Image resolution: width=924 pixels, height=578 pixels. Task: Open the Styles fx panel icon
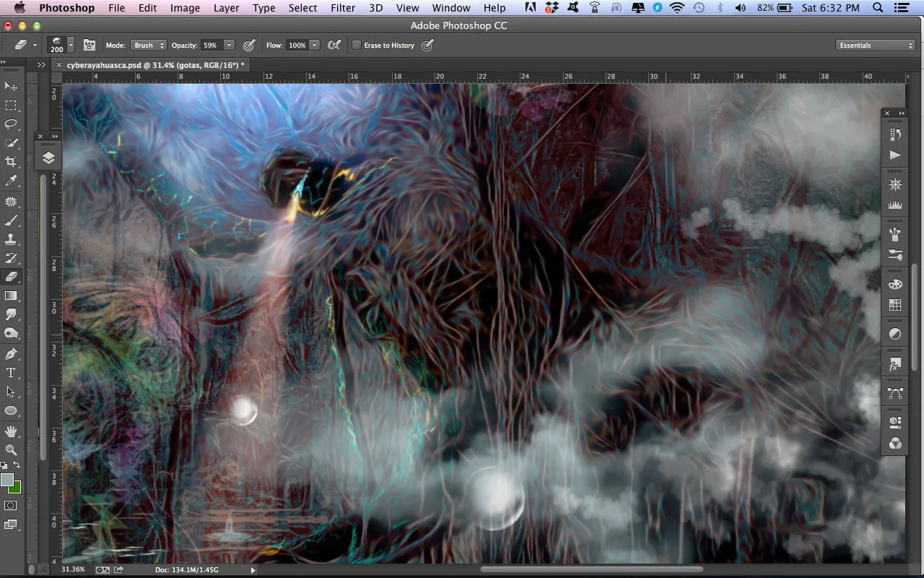pos(895,366)
